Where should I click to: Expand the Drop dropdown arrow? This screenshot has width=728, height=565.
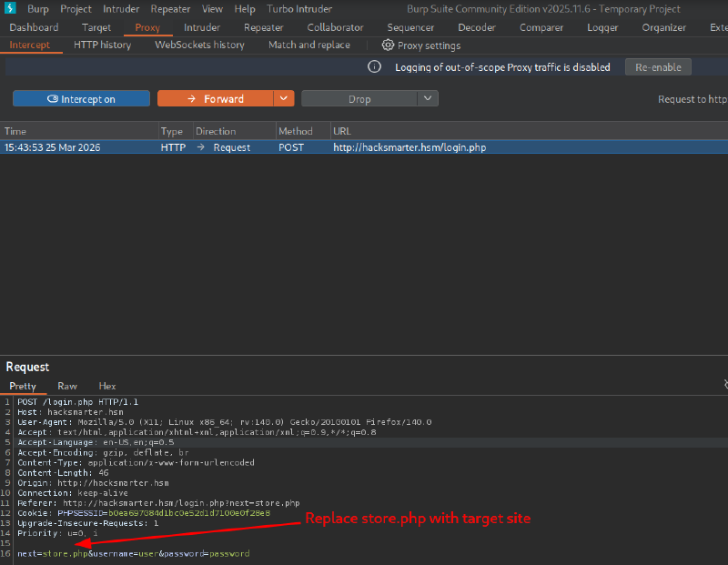point(428,99)
